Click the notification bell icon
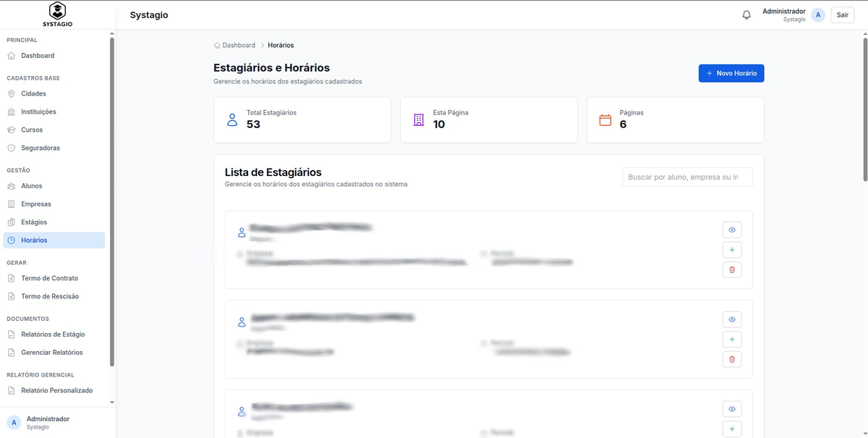Screen dimensions: 868x438 coord(746,15)
